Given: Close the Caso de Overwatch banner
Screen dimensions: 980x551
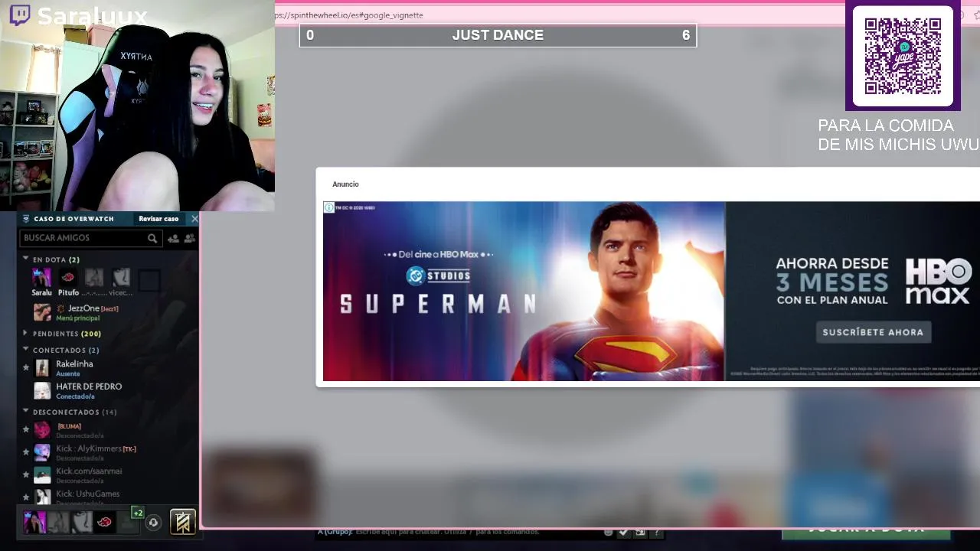Looking at the screenshot, I should click(194, 219).
